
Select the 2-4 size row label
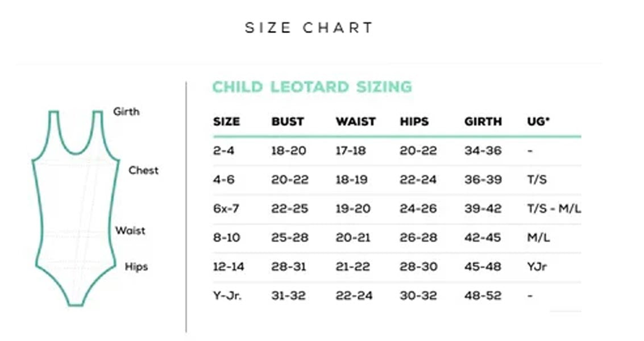223,151
